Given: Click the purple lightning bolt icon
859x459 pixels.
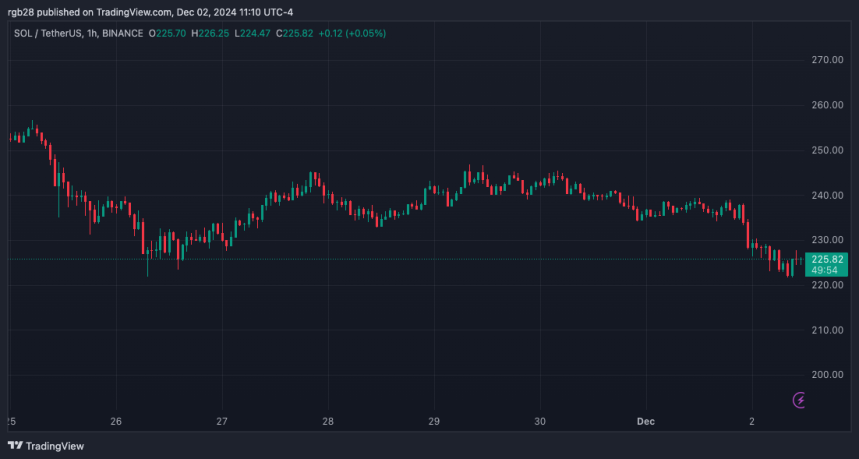Looking at the screenshot, I should [800, 400].
